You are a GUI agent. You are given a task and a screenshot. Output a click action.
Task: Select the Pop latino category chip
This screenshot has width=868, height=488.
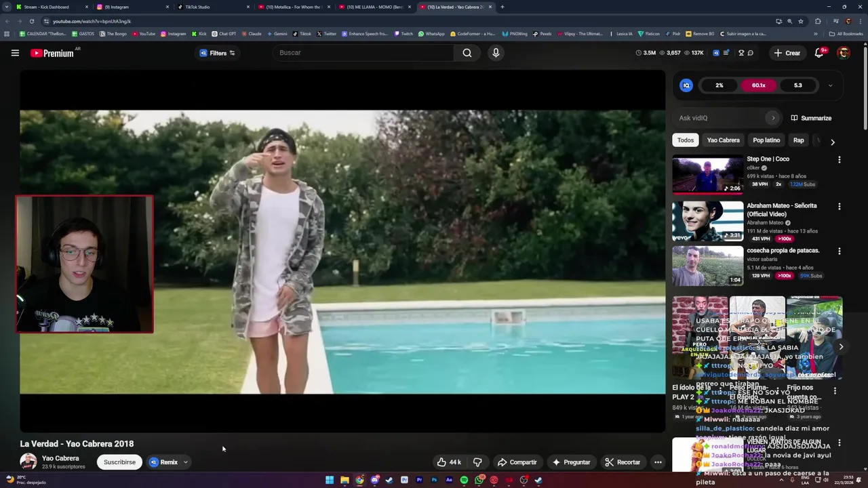(x=766, y=140)
